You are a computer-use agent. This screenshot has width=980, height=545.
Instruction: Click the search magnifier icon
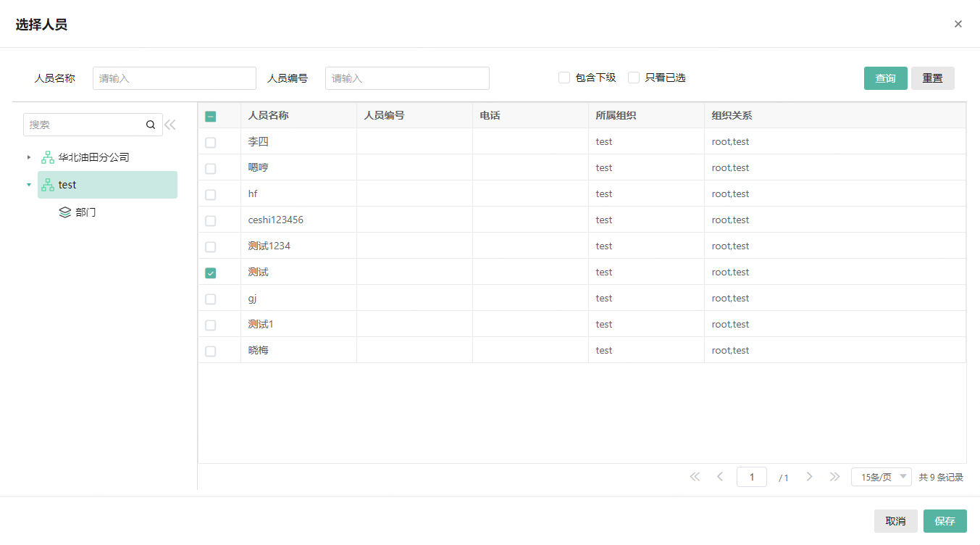151,124
